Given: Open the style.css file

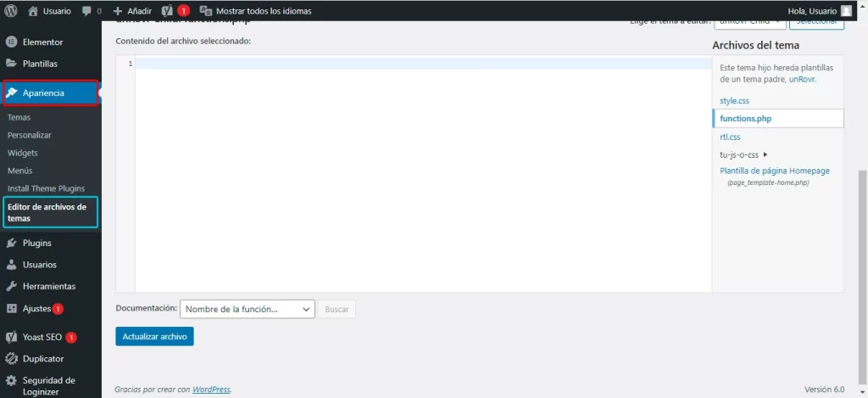Looking at the screenshot, I should pos(735,101).
